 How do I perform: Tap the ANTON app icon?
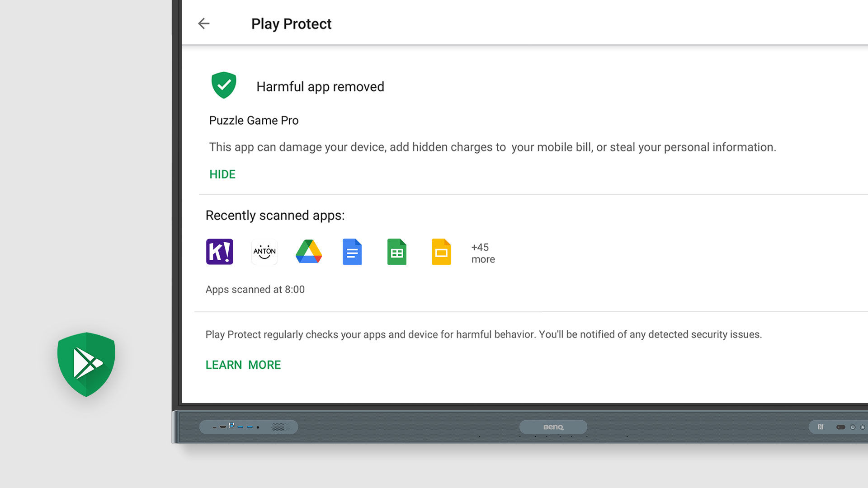click(x=264, y=252)
